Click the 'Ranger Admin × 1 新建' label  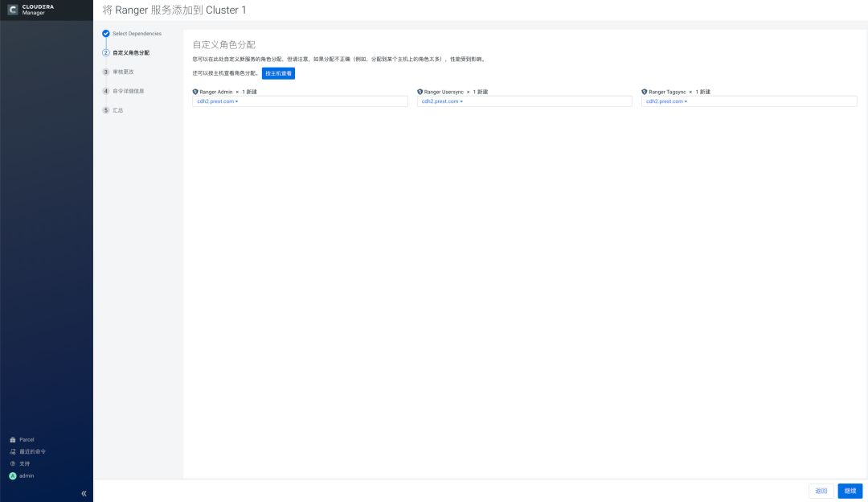228,92
